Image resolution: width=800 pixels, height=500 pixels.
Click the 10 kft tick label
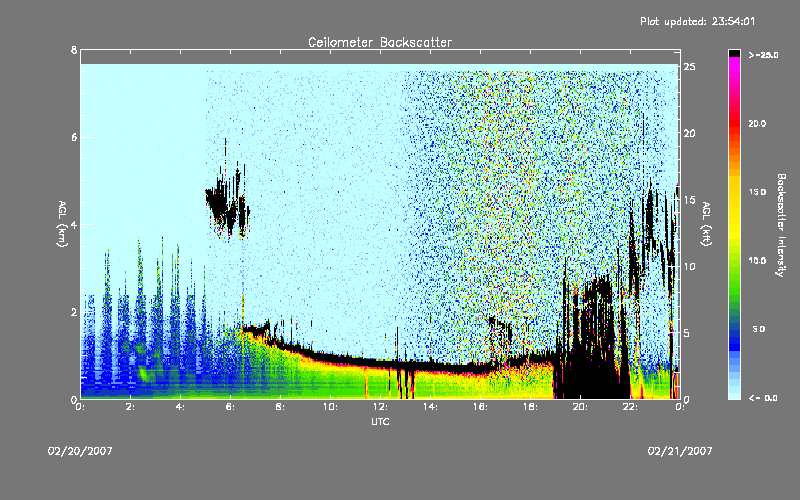689,266
